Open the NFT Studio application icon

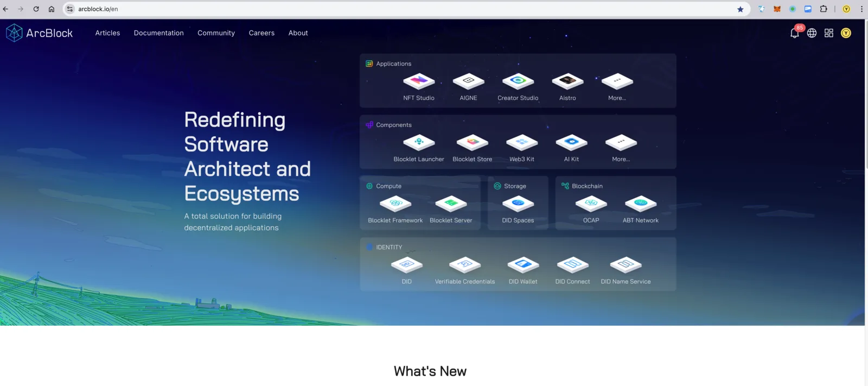pyautogui.click(x=419, y=82)
